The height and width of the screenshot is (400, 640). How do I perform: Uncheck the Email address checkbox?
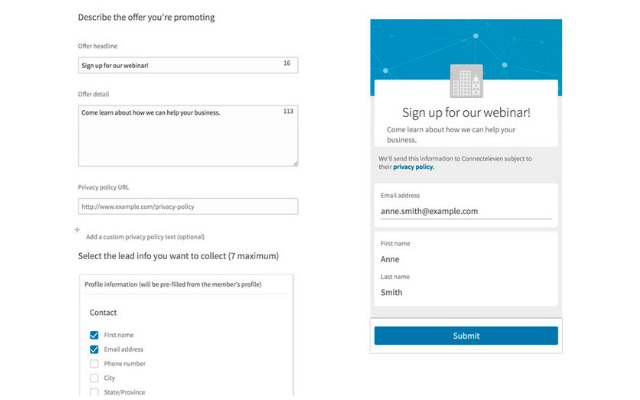pos(94,350)
